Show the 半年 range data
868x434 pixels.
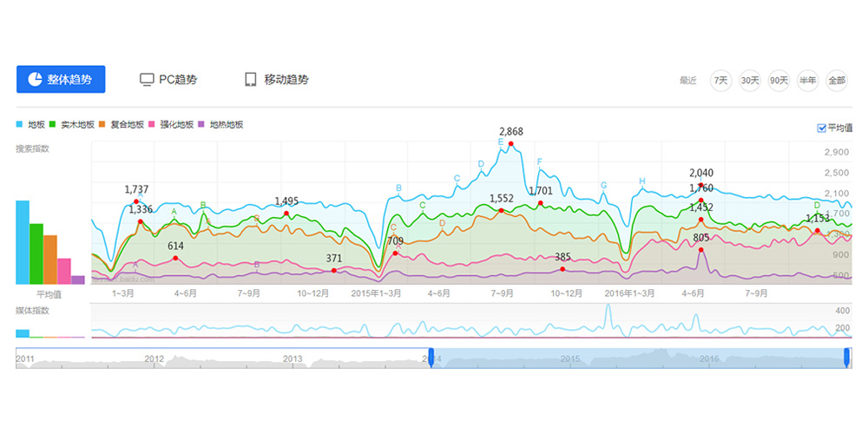(808, 80)
